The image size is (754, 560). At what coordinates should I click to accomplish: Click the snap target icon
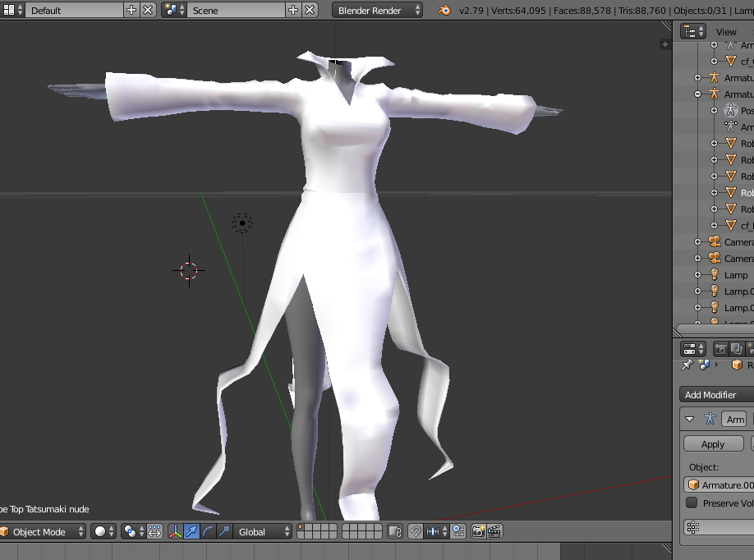(458, 531)
